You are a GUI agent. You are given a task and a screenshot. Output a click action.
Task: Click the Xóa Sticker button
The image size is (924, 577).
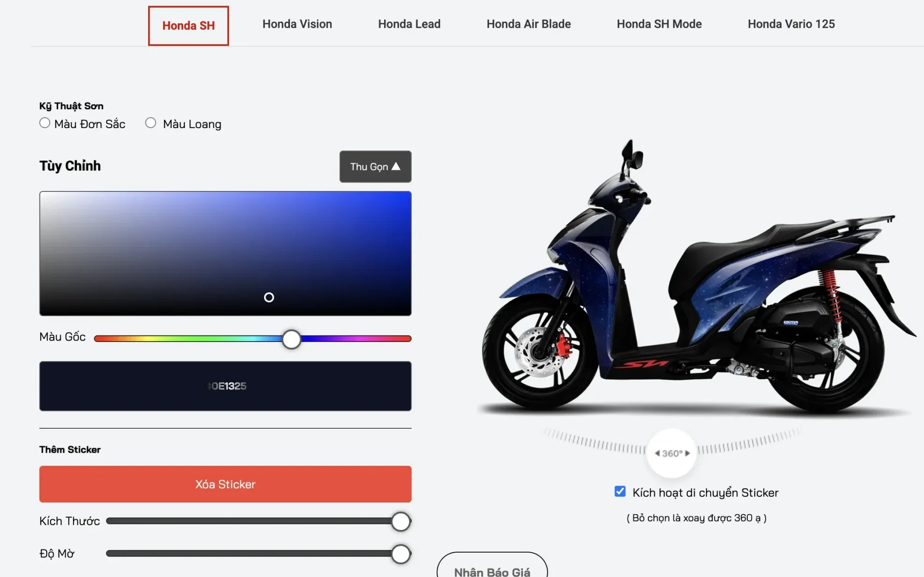[225, 484]
